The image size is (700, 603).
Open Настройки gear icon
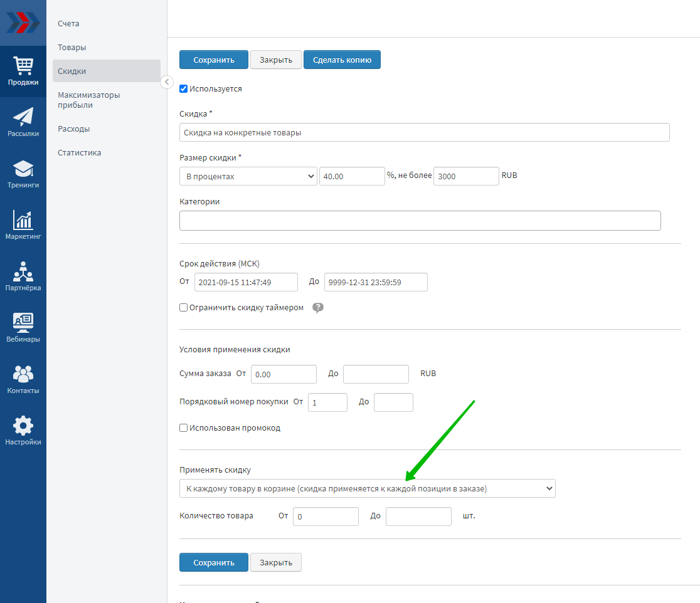[x=23, y=431]
